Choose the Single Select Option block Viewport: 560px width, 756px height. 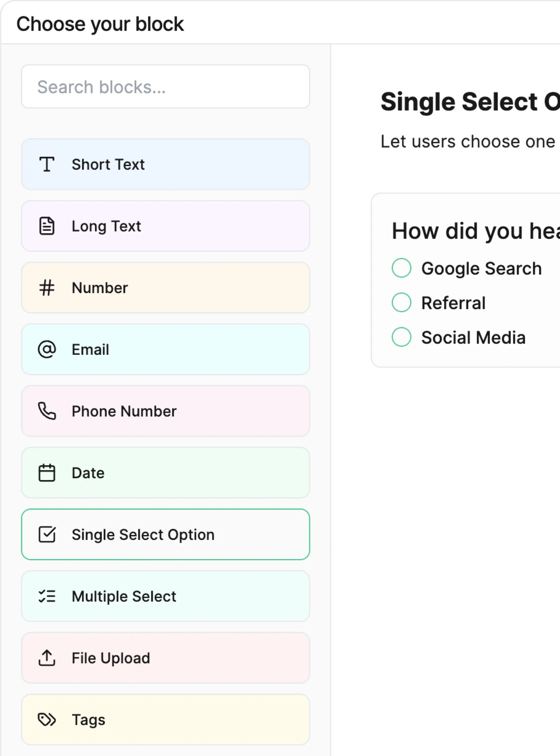pyautogui.click(x=166, y=535)
